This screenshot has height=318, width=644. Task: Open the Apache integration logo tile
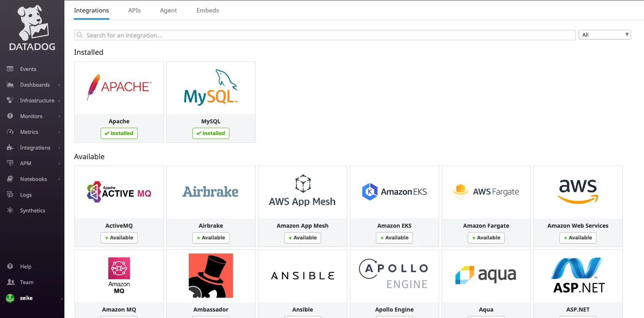119,88
